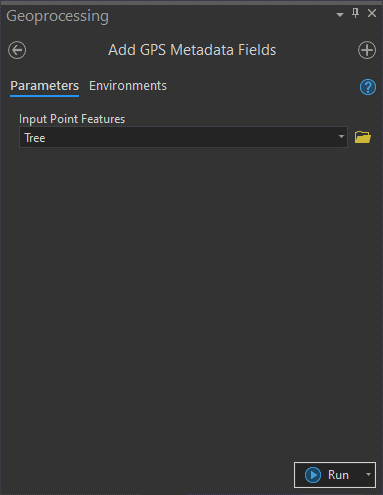Go back using the left arrow button

[17, 50]
